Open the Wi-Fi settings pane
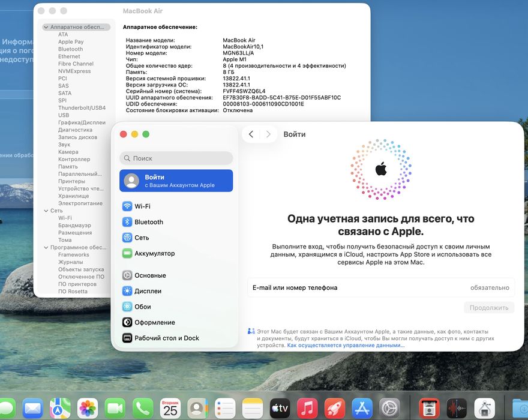The width and height of the screenshot is (528, 420). [x=176, y=206]
